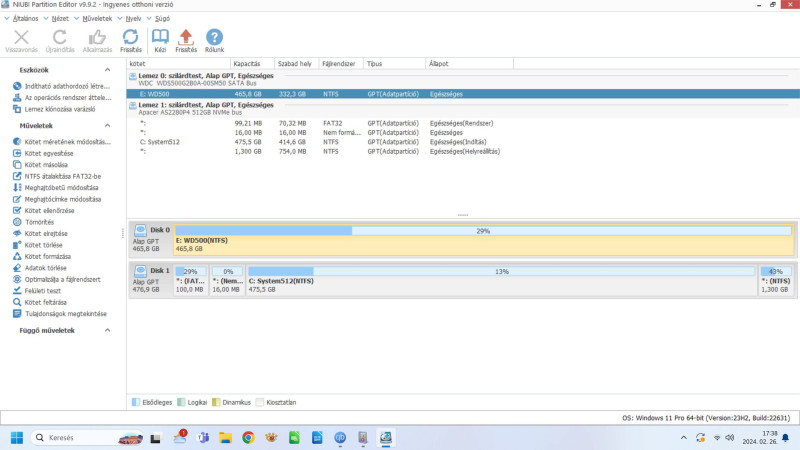Select the 1,300 GB NTFS block on Disk 1

776,280
